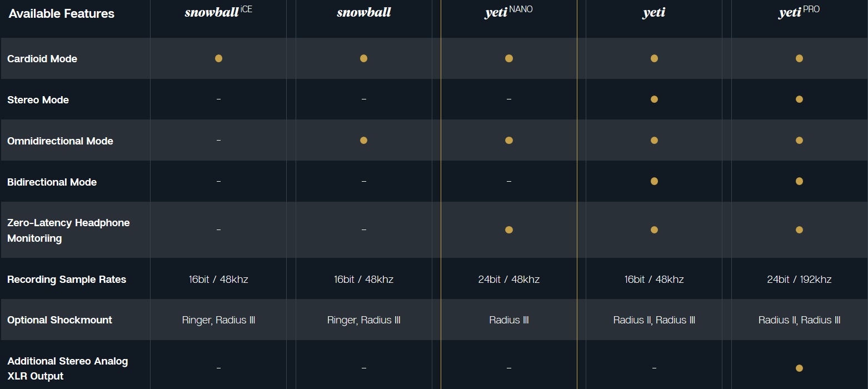Image resolution: width=868 pixels, height=389 pixels.
Task: Open the yeti PRO column heading
Action: (799, 12)
